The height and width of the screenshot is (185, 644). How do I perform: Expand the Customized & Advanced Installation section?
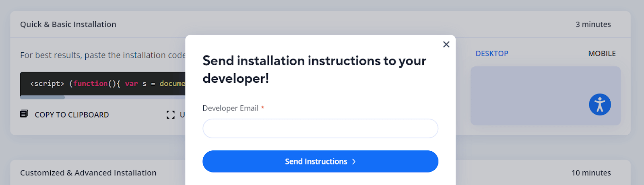[88, 173]
